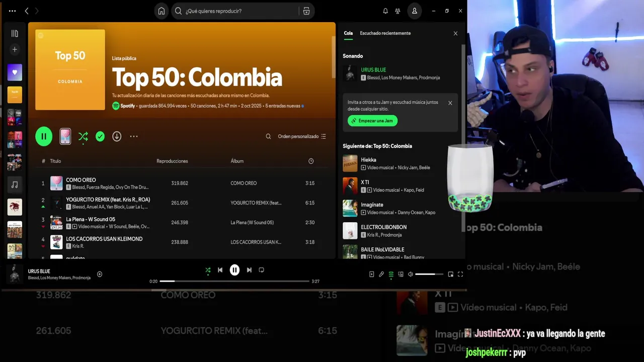This screenshot has height=362, width=644.
Task: Dismiss the Jam invitation banner
Action: tap(450, 103)
